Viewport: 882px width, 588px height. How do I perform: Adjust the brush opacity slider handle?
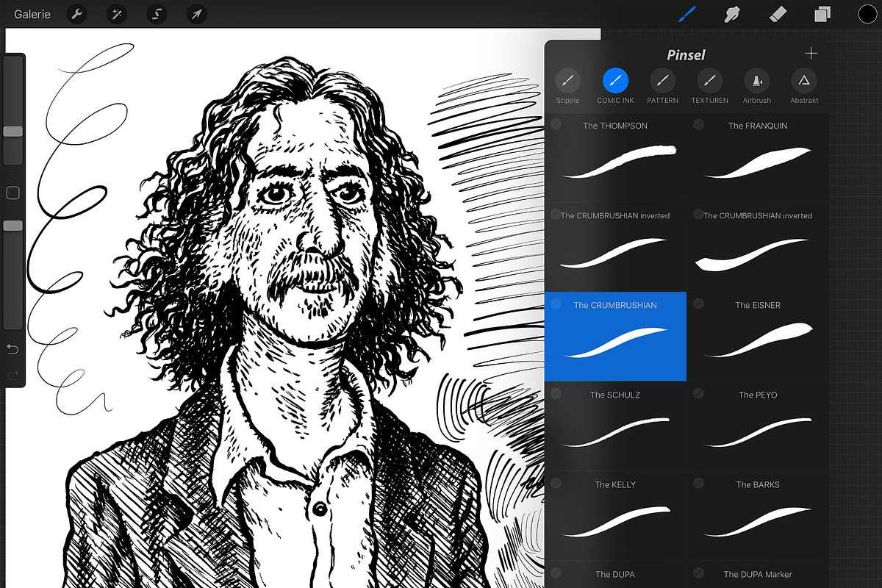[12, 226]
